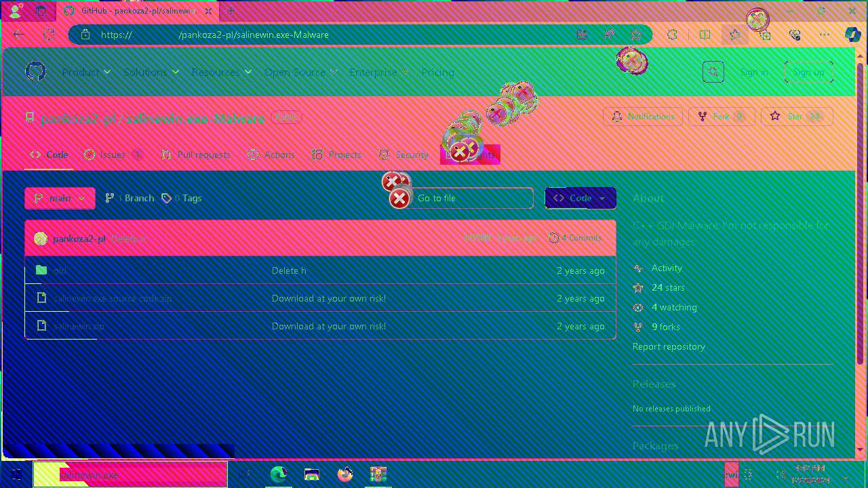
Task: Open the Copilot sidebar icon
Action: point(852,35)
